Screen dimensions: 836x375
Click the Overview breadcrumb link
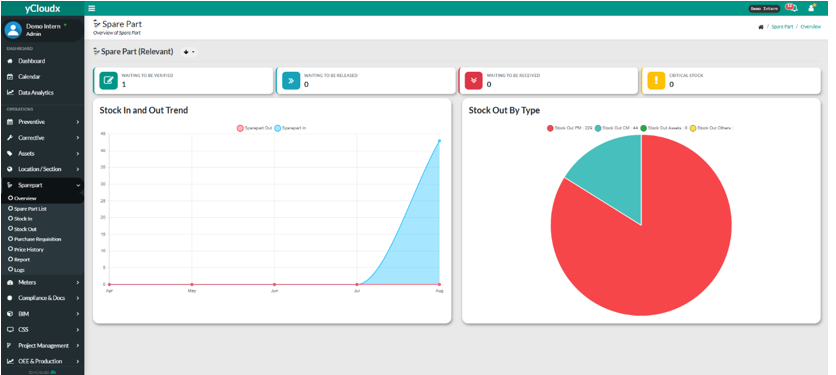point(810,27)
